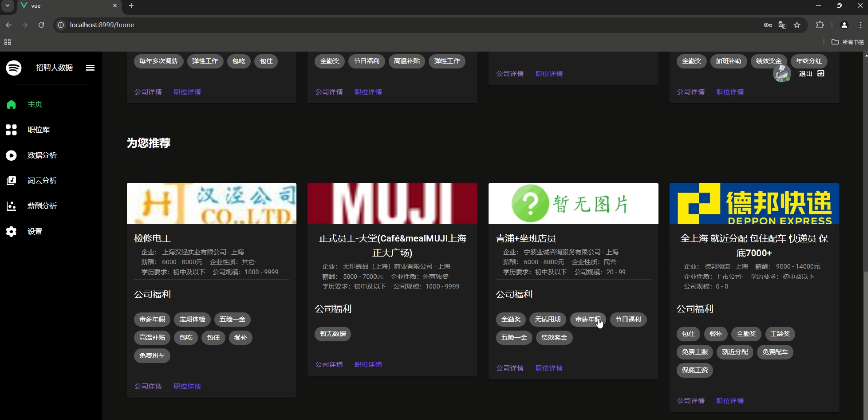The height and width of the screenshot is (420, 868).
Task: Open a new browser tab with plus icon
Action: click(x=131, y=6)
